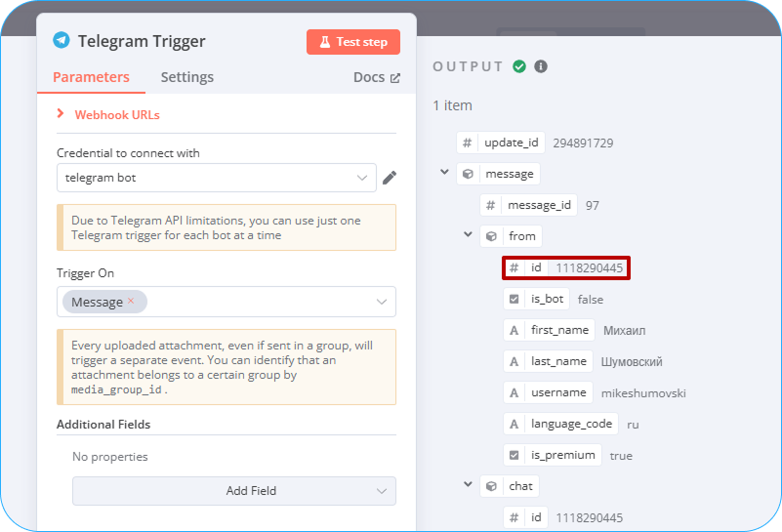Open the Trigger On dropdown arrow

coord(382,302)
